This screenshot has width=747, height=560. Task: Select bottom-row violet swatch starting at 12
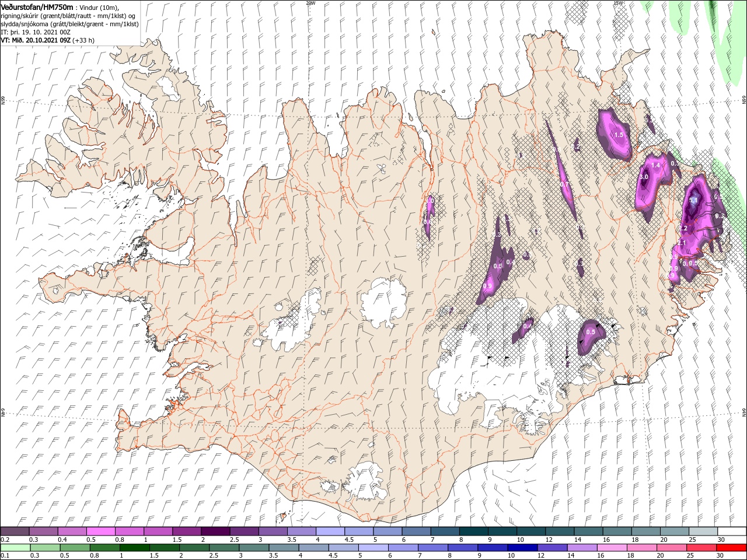[x=551, y=548]
